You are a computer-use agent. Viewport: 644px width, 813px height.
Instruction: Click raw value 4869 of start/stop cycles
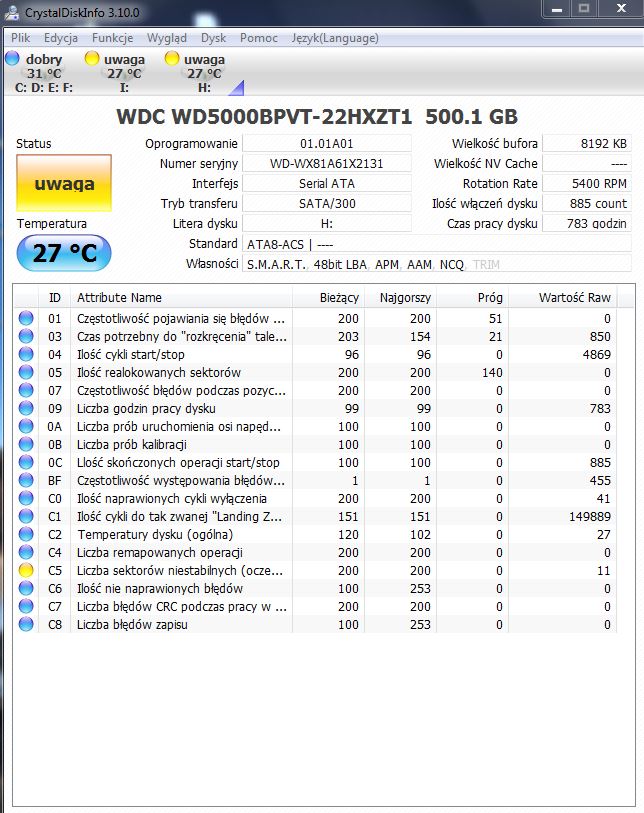[596, 354]
